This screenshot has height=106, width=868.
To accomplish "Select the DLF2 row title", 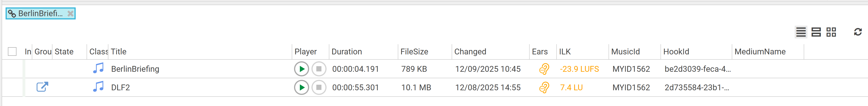I will pos(120,87).
